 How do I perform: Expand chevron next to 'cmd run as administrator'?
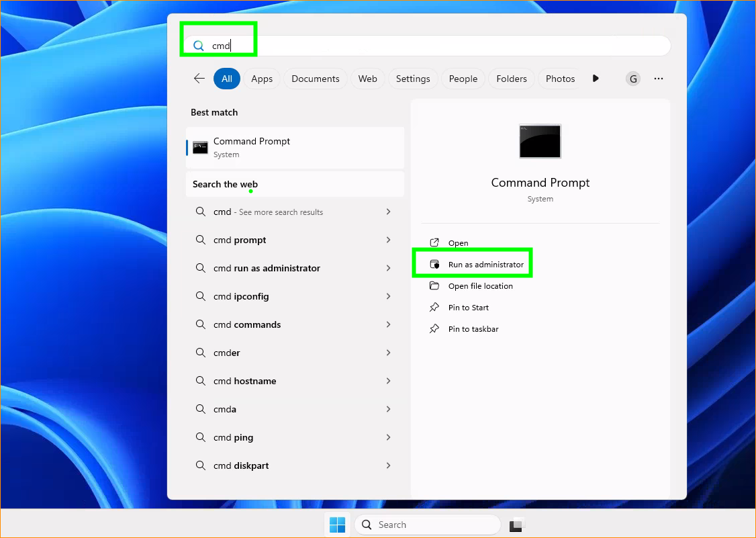pyautogui.click(x=389, y=268)
